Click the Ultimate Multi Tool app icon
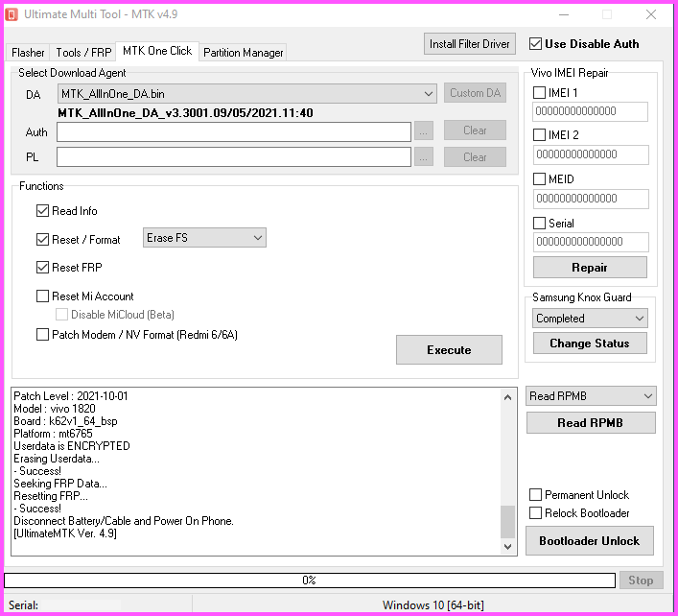Screen dimensions: 678x616 [12, 14]
